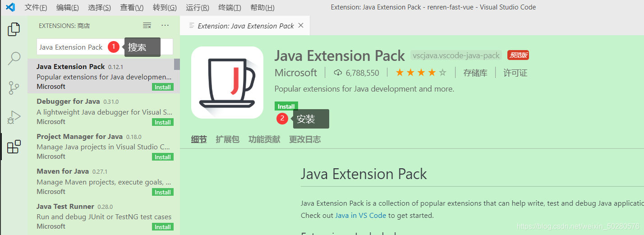Open the 查看(V) menu

tap(132, 7)
